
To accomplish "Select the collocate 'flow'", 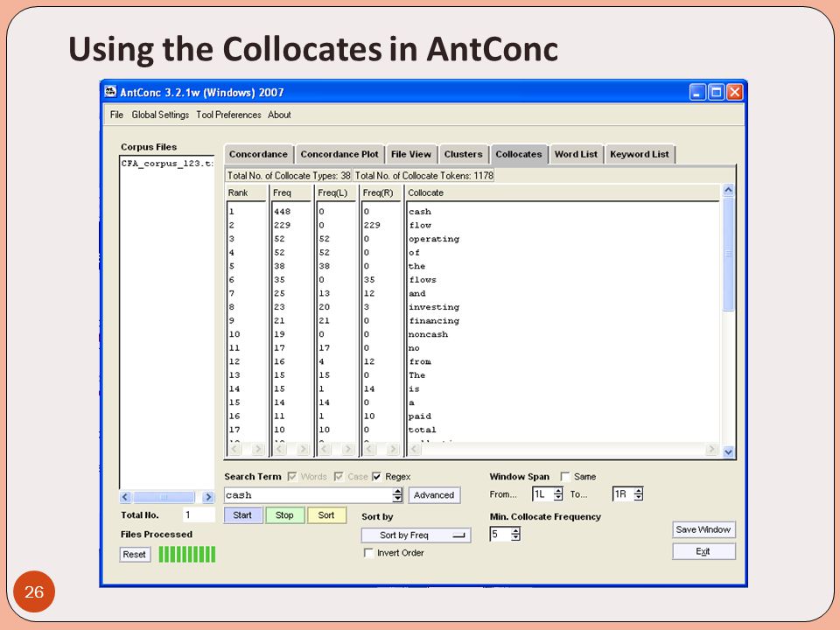I will (420, 226).
